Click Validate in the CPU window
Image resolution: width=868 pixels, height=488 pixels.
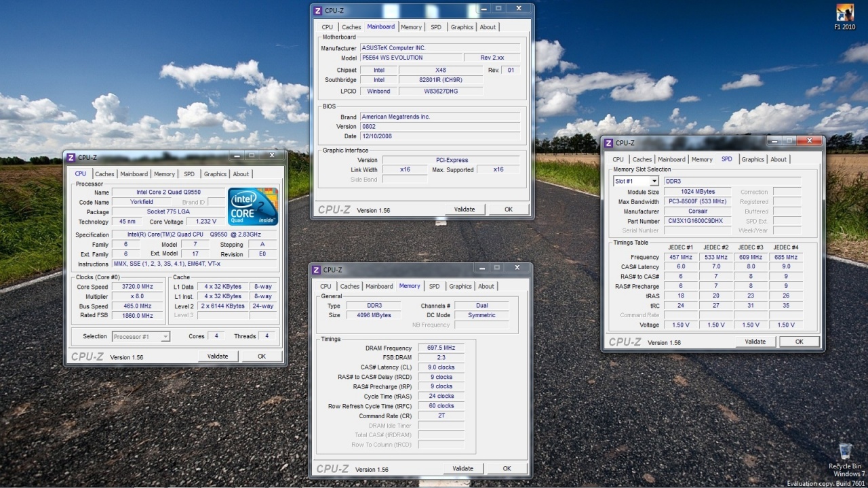(x=218, y=356)
